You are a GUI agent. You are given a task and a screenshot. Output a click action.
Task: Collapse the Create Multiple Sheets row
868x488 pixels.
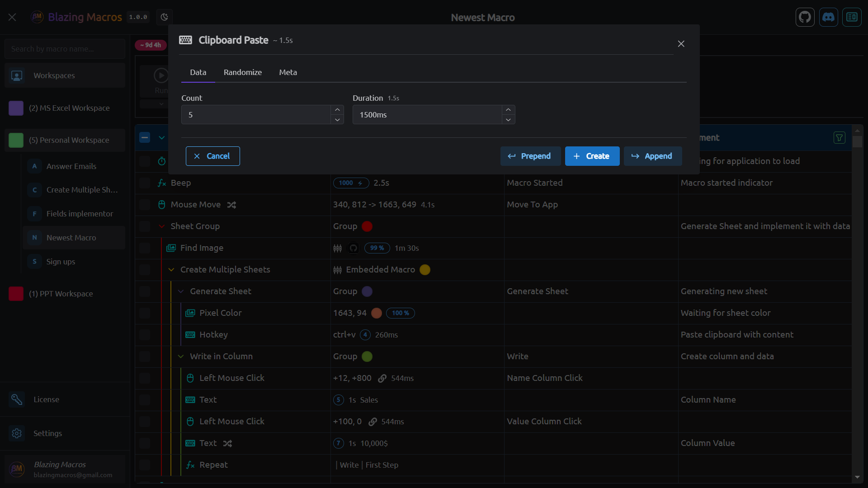click(171, 270)
